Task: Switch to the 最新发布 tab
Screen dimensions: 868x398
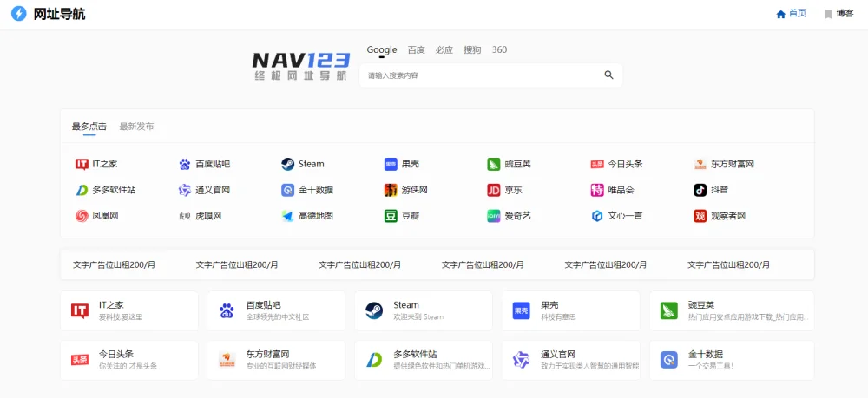Action: click(x=137, y=127)
